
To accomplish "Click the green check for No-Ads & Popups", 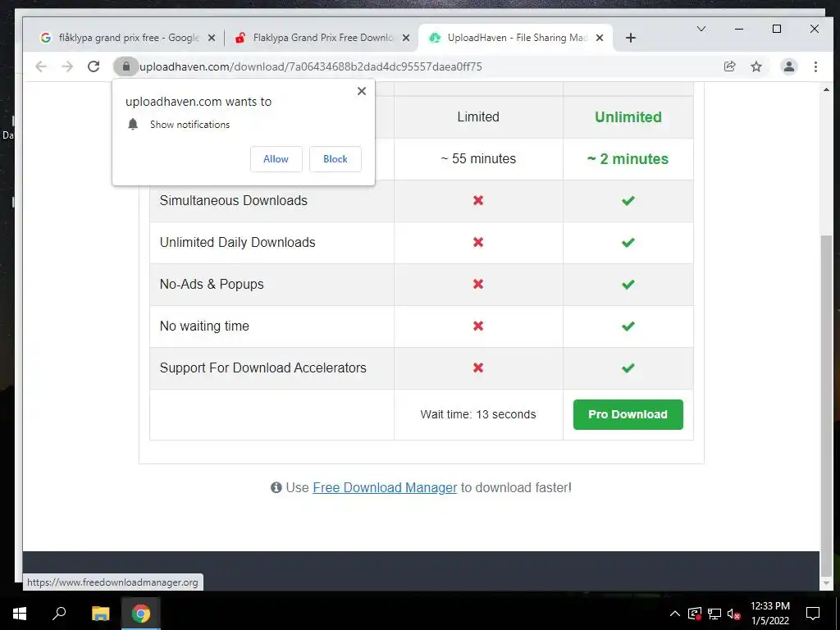I will click(628, 284).
